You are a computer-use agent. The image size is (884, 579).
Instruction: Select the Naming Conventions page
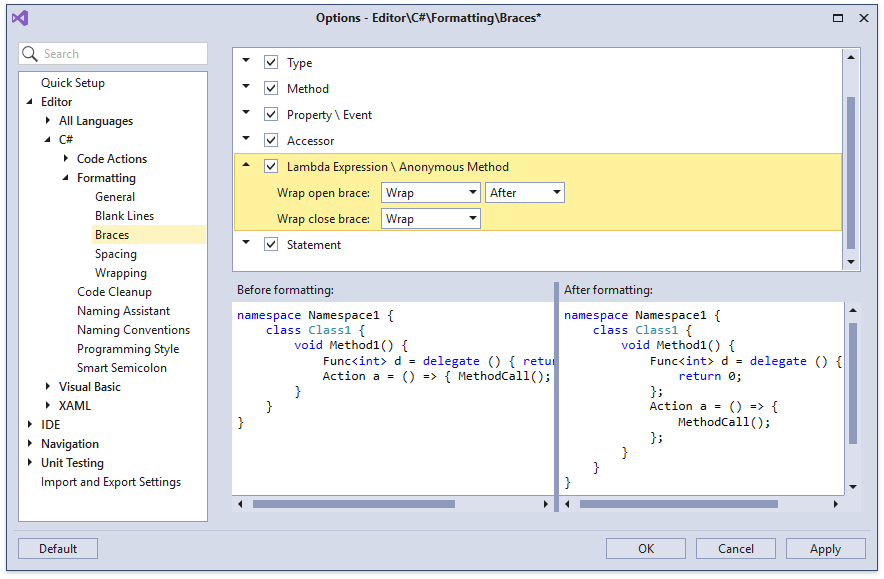pyautogui.click(x=133, y=329)
